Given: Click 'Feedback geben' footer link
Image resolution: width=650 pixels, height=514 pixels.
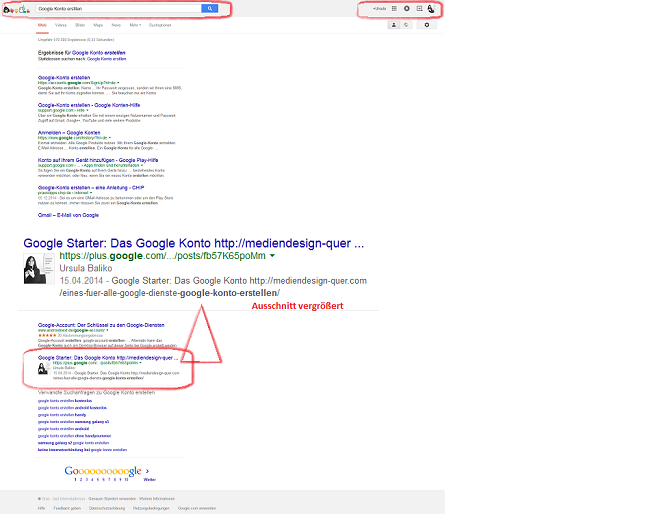Looking at the screenshot, I should [x=67, y=508].
